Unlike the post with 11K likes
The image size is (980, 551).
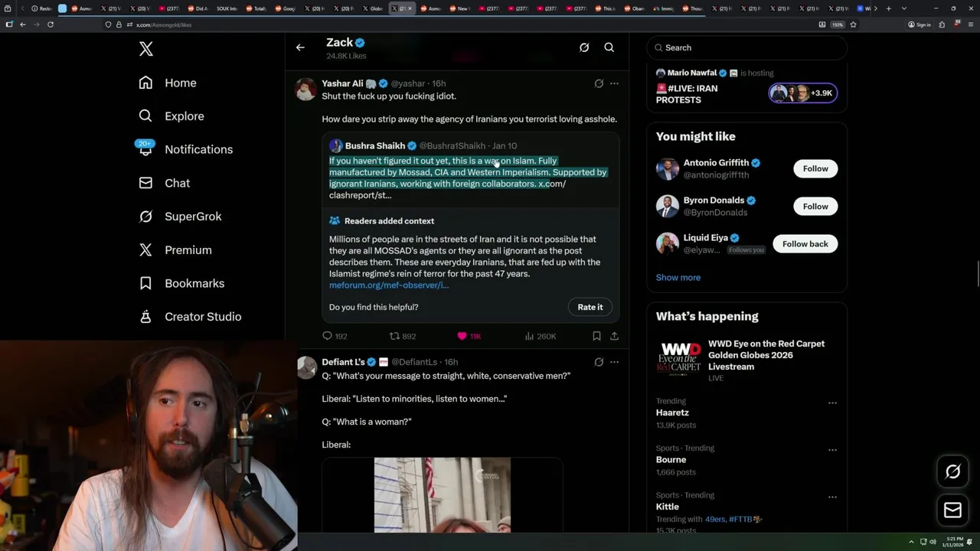click(x=469, y=336)
